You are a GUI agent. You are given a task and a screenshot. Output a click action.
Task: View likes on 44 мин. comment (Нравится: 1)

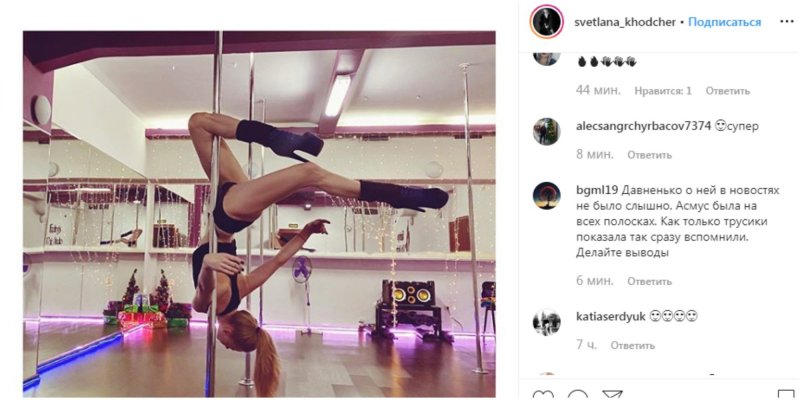coord(663,91)
